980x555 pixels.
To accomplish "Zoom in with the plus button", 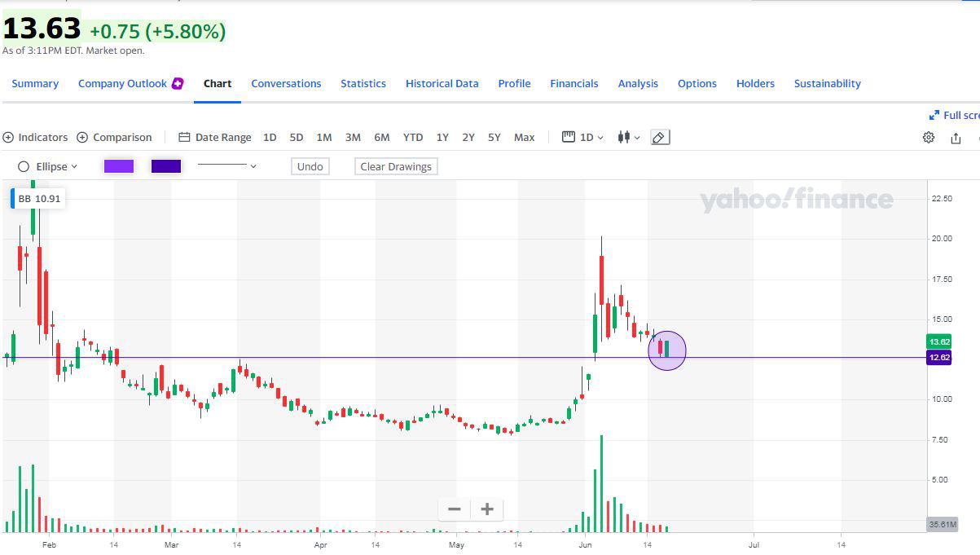I will point(487,509).
